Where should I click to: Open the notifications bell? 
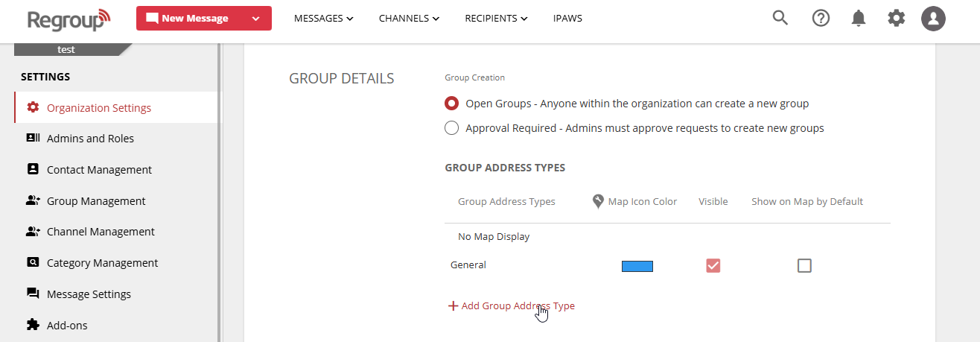click(x=859, y=19)
